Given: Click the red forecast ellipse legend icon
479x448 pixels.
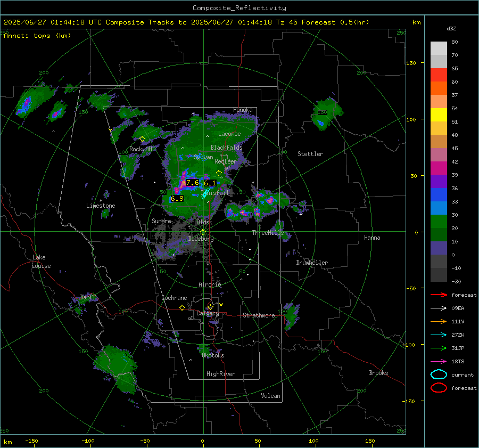Looking at the screenshot, I should (x=439, y=388).
